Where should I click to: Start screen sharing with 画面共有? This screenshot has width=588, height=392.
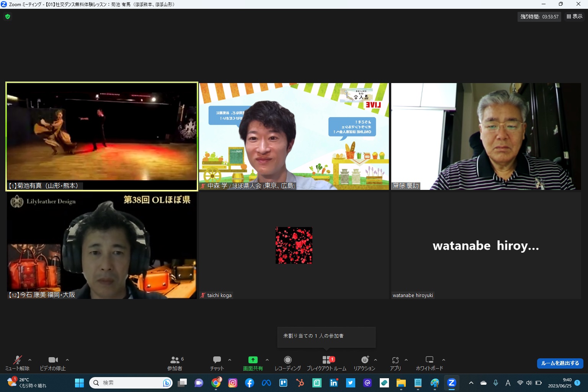(253, 363)
